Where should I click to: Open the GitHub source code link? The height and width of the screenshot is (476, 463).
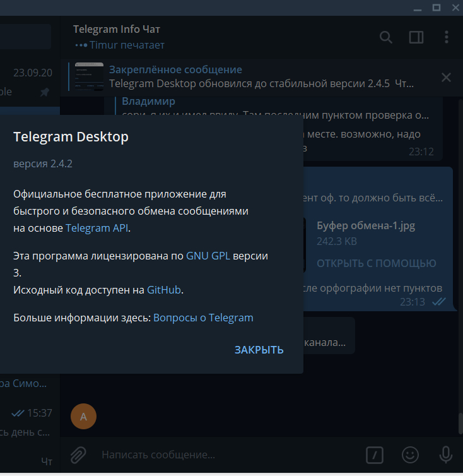point(164,290)
